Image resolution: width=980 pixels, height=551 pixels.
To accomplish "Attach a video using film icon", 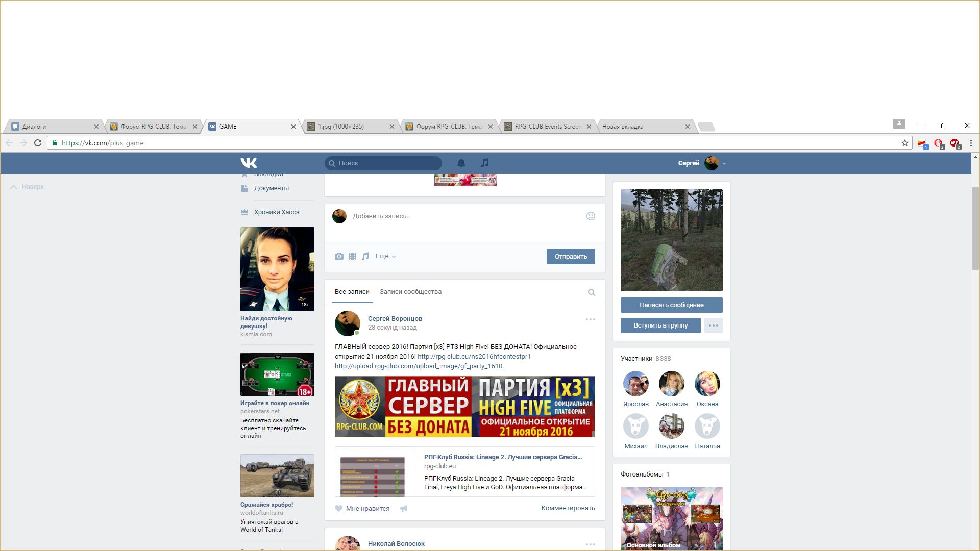I will coord(352,256).
